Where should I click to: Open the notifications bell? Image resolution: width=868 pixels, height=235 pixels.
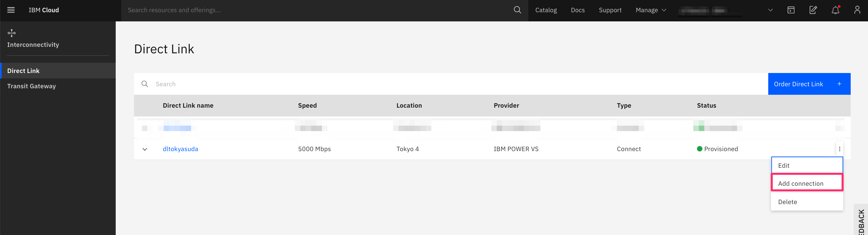835,10
